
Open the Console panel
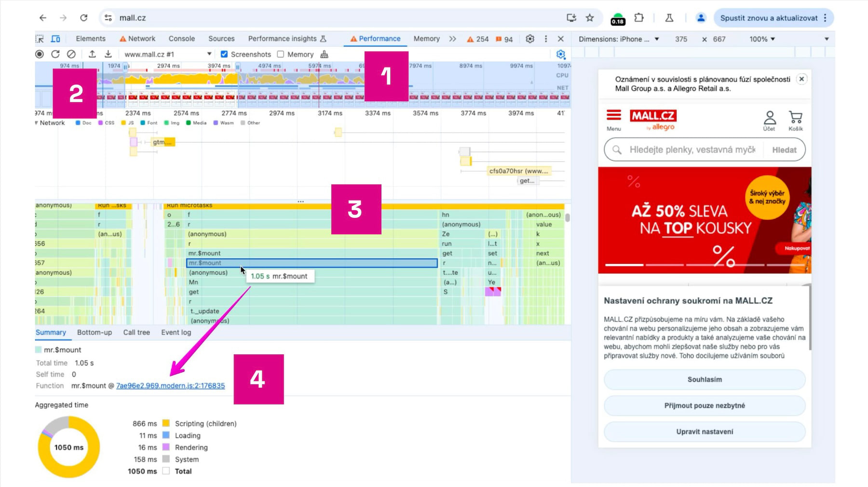tap(182, 38)
